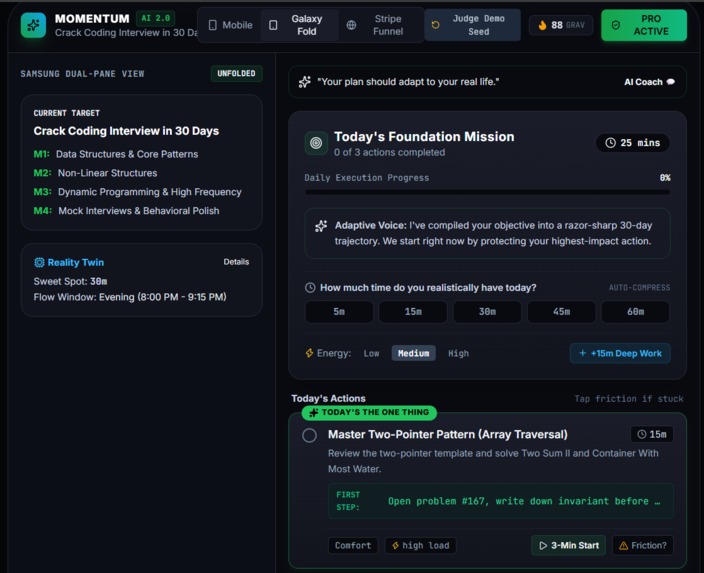Click the Adaptive Voice sparkle icon

pyautogui.click(x=321, y=226)
